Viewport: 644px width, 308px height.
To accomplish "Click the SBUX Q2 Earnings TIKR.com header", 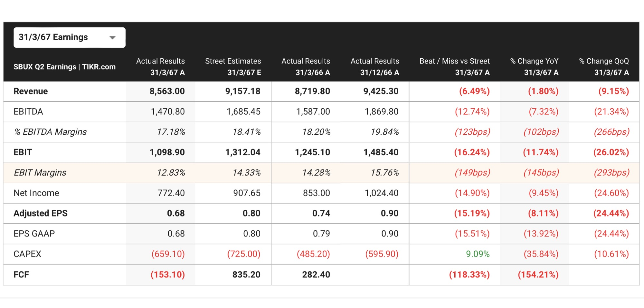I will [x=64, y=67].
